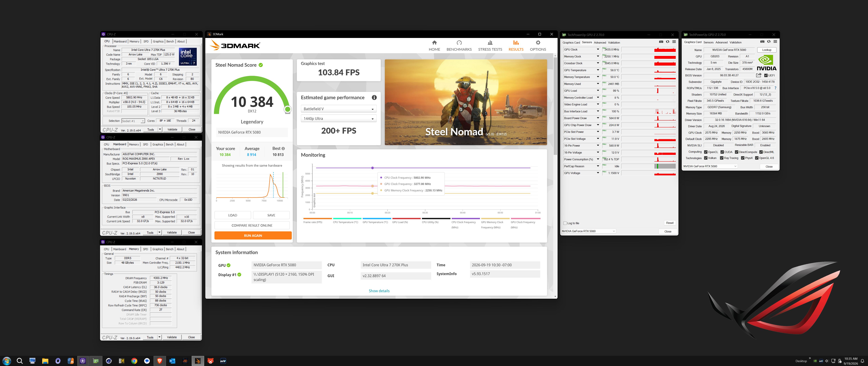
Task: Open Stress Tests via the bar chart icon
Action: pos(490,43)
